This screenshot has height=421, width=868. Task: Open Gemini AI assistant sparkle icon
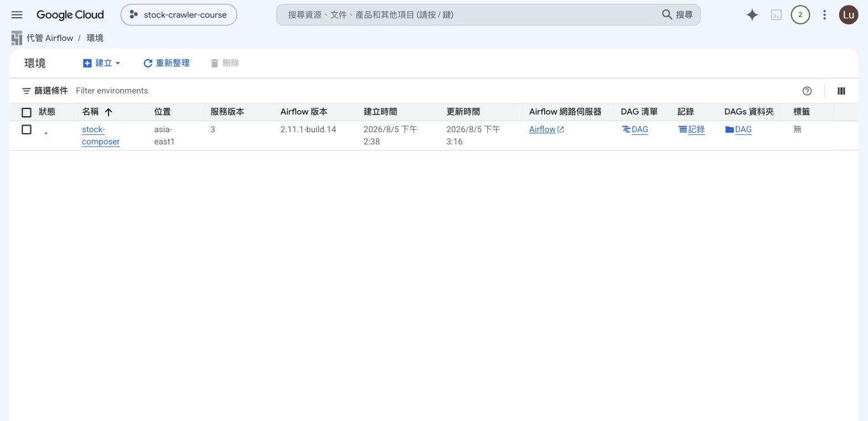click(752, 15)
